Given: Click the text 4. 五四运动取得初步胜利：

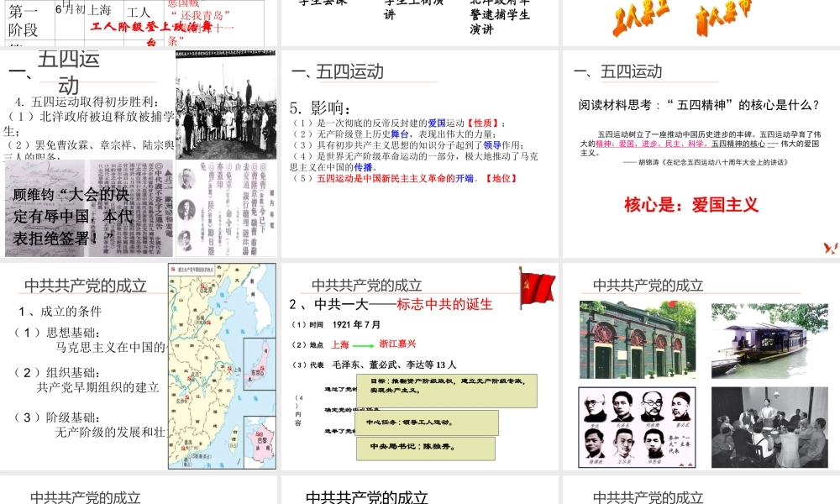Looking at the screenshot, I should 87,102.
